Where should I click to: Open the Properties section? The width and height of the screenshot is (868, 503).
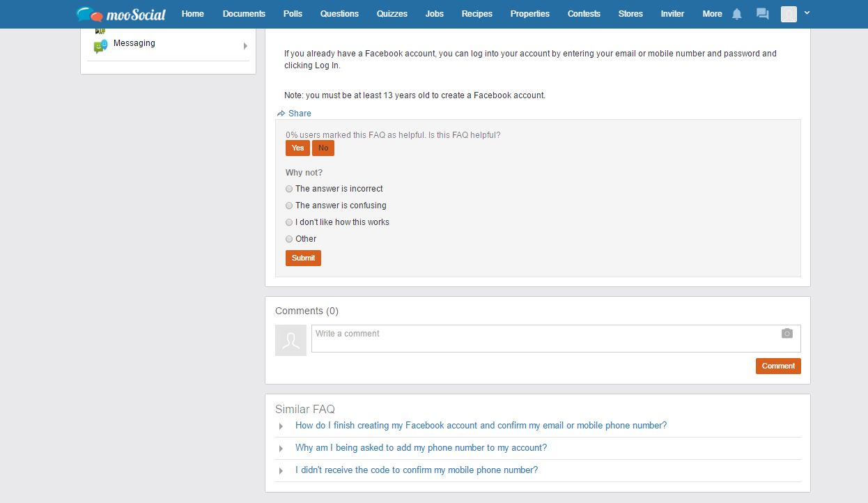pyautogui.click(x=529, y=14)
